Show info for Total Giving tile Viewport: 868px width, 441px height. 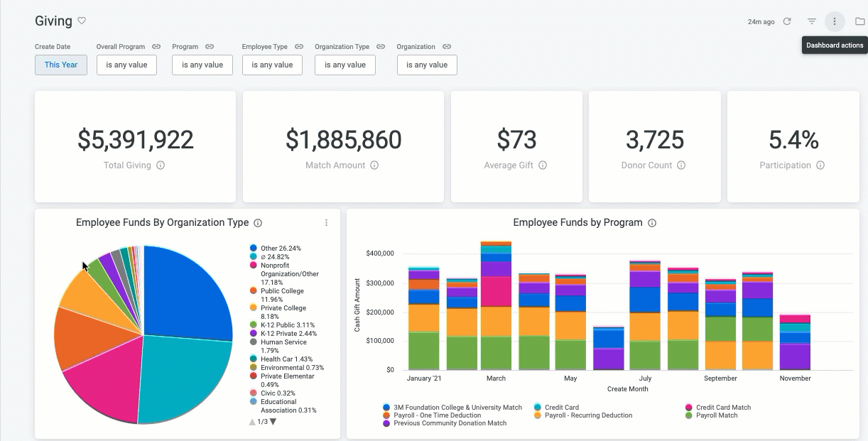click(161, 165)
